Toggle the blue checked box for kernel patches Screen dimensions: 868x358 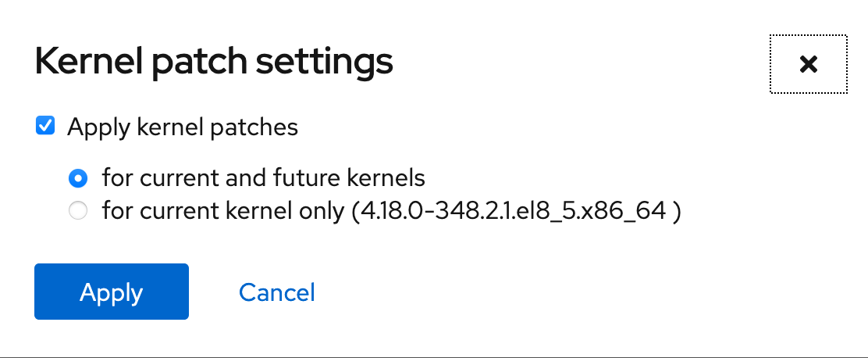coord(45,126)
